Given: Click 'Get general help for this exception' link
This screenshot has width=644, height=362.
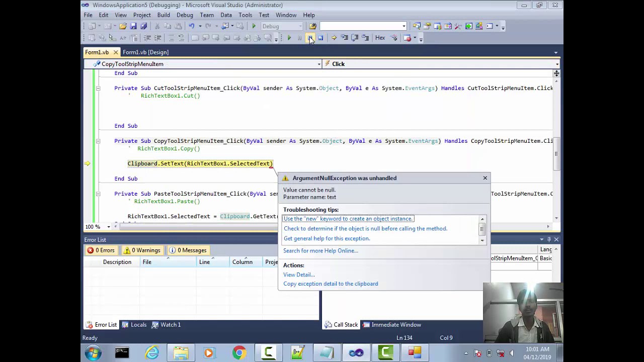Looking at the screenshot, I should pyautogui.click(x=327, y=239).
